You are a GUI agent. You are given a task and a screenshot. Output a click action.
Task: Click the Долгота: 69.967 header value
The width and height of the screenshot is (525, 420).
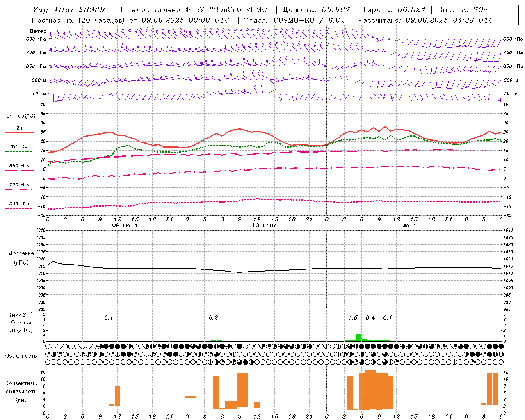pyautogui.click(x=317, y=10)
